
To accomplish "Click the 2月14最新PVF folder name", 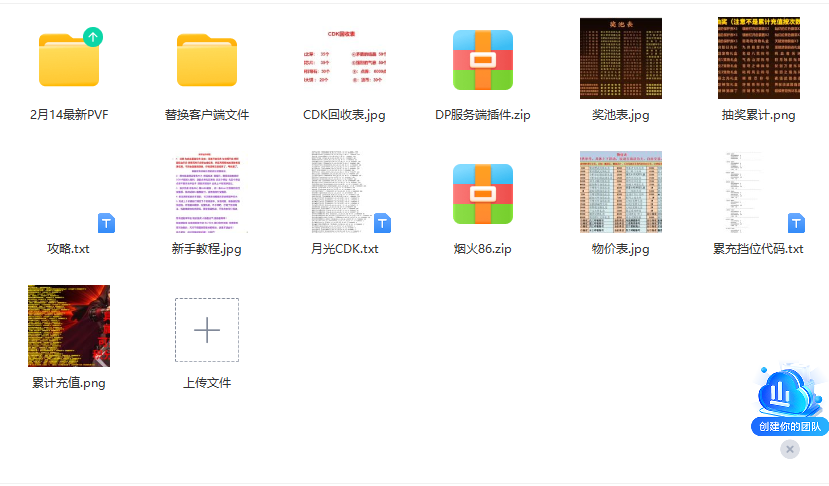I will [69, 115].
